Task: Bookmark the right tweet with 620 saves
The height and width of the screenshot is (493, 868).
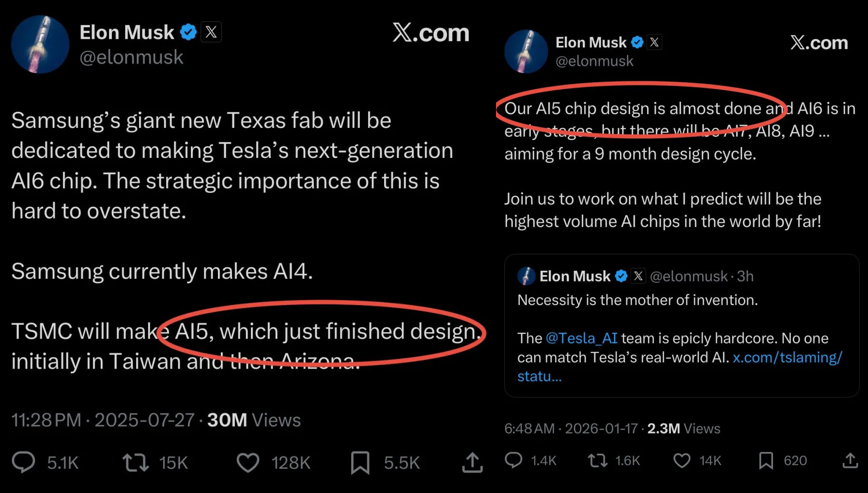Action: pyautogui.click(x=766, y=460)
